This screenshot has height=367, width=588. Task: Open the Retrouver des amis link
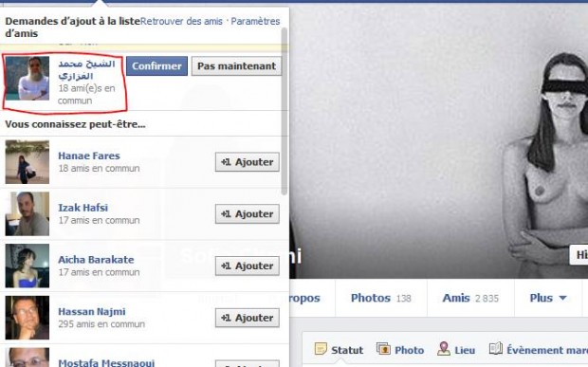point(181,22)
